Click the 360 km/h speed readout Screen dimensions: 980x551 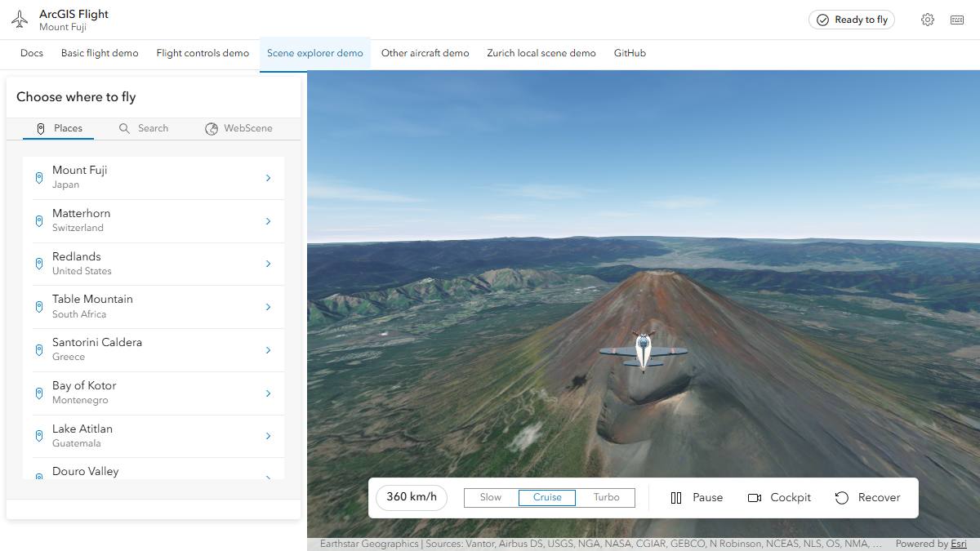pyautogui.click(x=412, y=497)
